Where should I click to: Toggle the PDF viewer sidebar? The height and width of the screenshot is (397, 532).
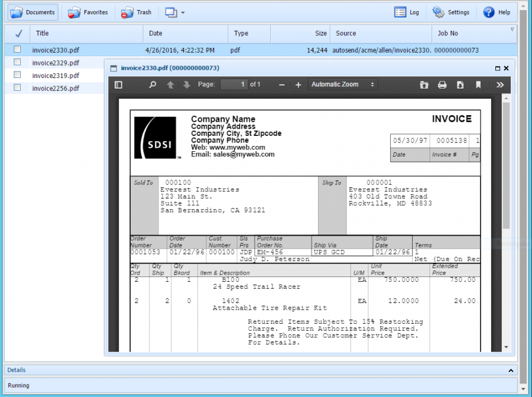coord(118,85)
